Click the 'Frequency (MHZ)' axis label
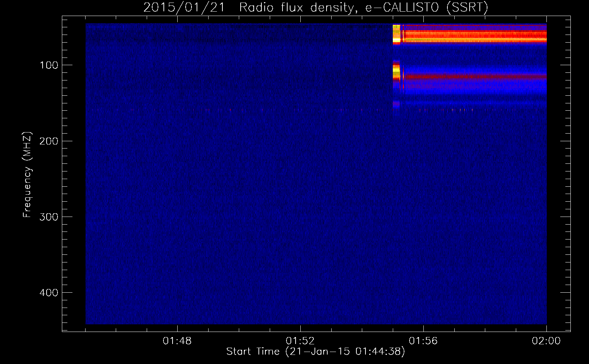Image resolution: width=589 pixels, height=364 pixels. click(x=27, y=175)
